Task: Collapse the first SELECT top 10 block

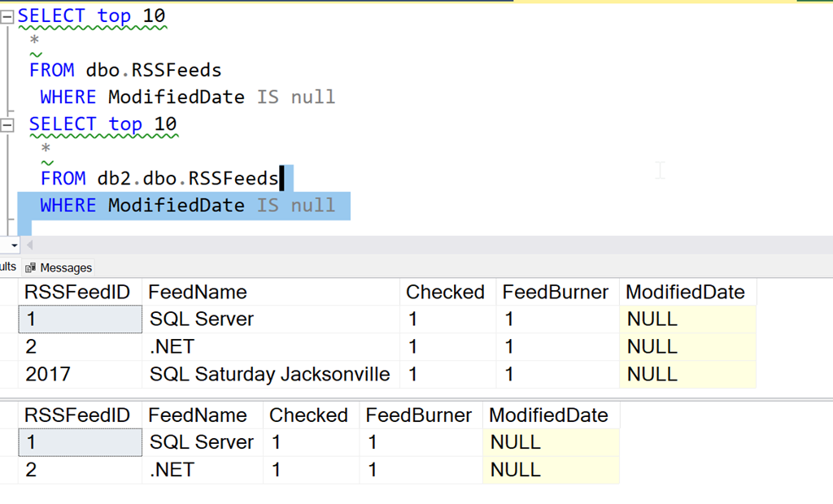Action: click(x=7, y=16)
